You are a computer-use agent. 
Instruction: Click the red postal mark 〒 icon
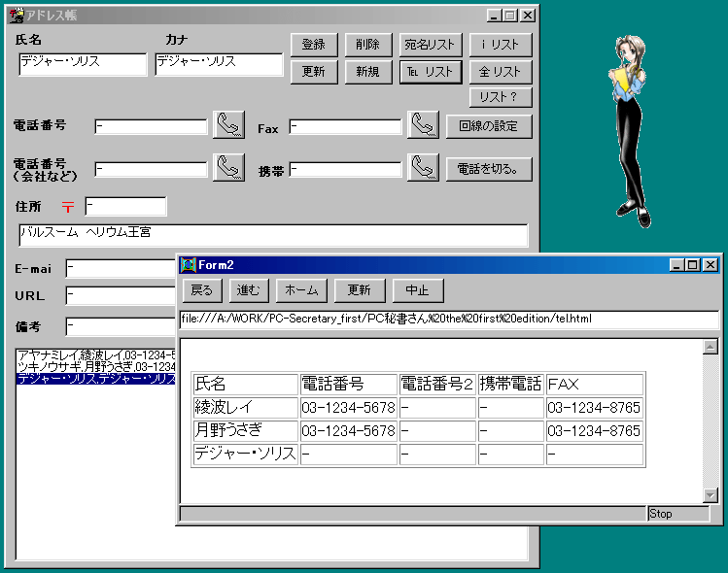(x=68, y=207)
